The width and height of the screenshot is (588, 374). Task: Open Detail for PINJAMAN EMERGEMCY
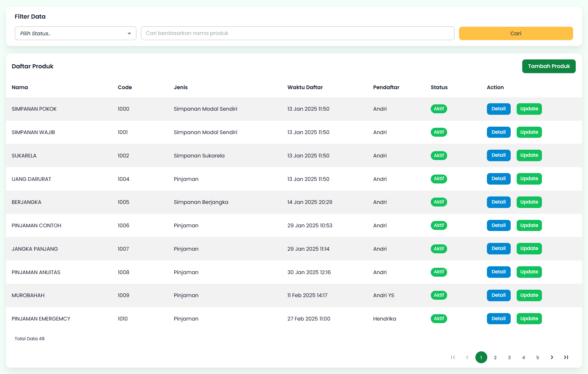[498, 319]
